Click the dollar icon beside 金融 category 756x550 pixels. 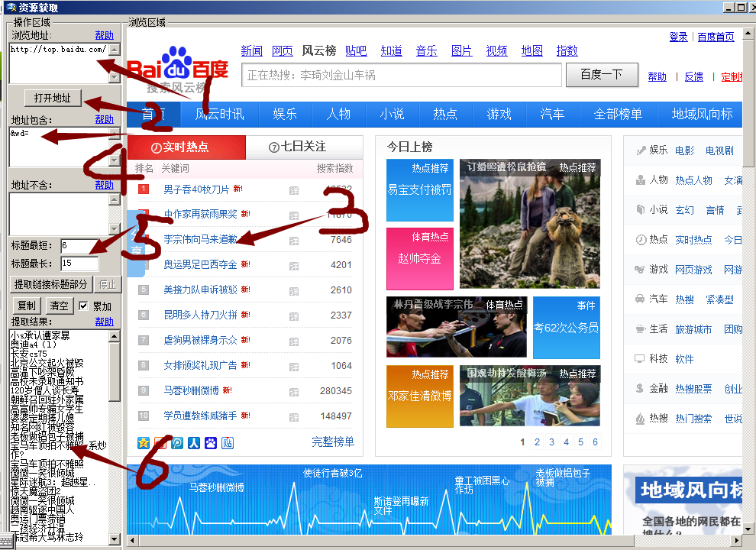coord(639,388)
